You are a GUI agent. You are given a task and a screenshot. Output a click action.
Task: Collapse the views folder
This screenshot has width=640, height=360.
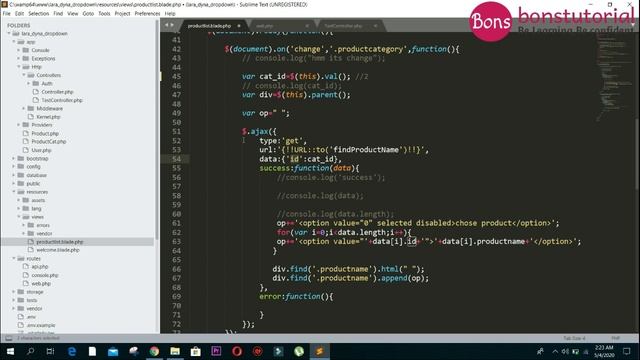point(19,217)
